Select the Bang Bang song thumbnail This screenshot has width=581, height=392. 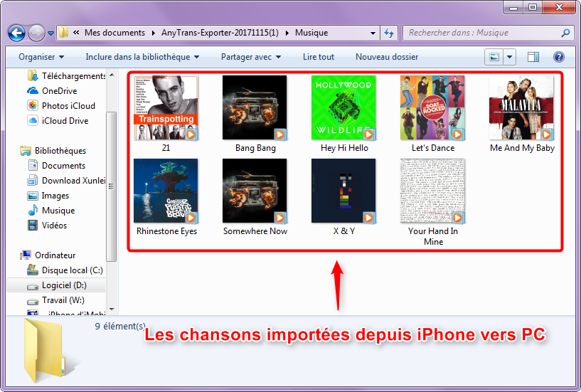click(255, 108)
